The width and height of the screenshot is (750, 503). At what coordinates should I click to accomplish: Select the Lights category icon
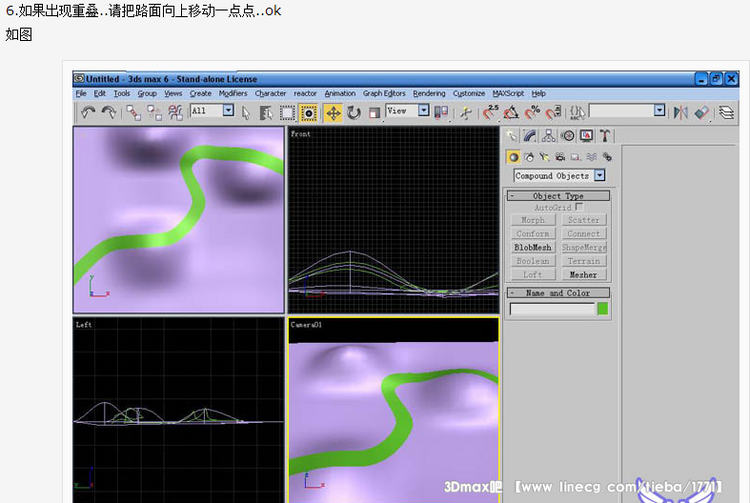click(x=544, y=157)
